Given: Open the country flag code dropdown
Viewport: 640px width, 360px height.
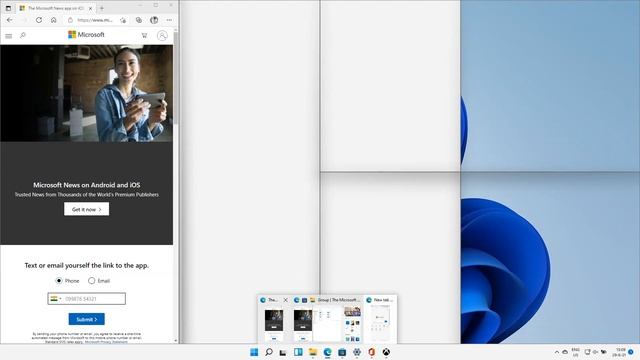Looking at the screenshot, I should tap(56, 299).
